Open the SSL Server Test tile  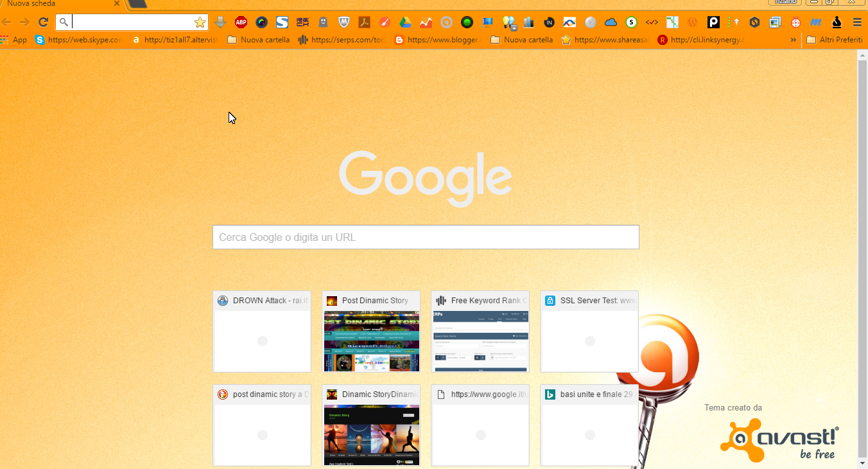click(x=589, y=332)
